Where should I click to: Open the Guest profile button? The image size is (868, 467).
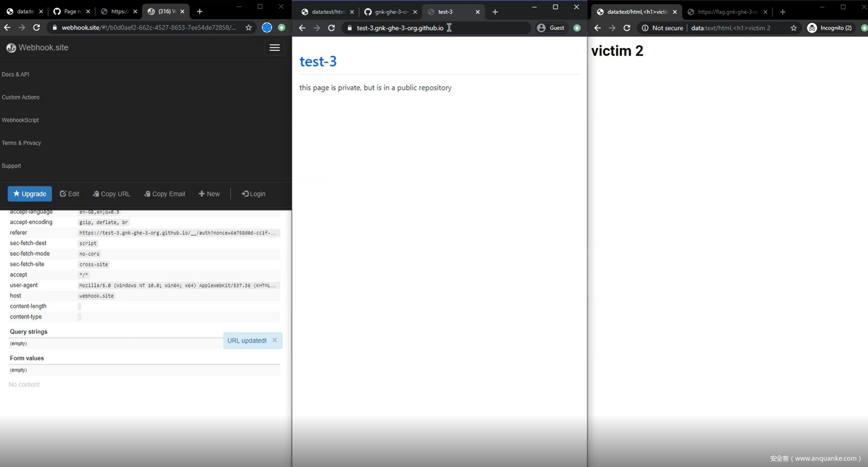point(551,28)
